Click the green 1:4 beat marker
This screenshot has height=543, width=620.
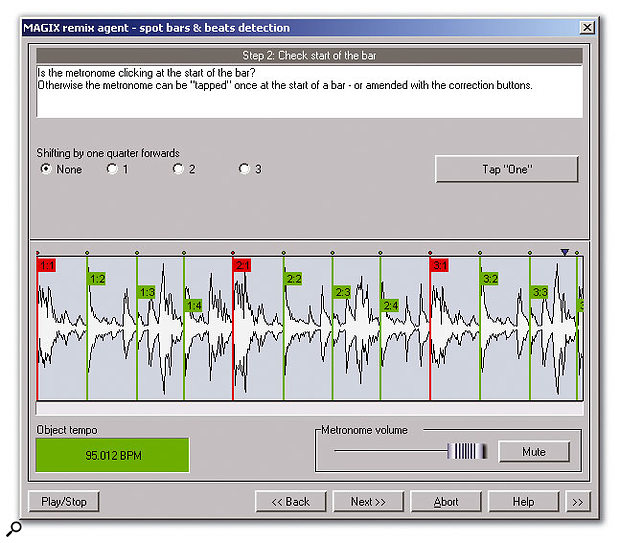point(193,305)
